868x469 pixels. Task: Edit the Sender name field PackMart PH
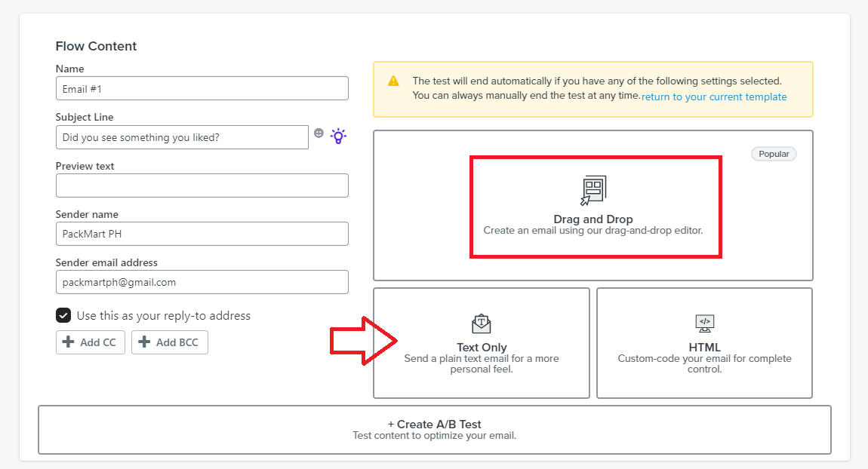tap(202, 234)
